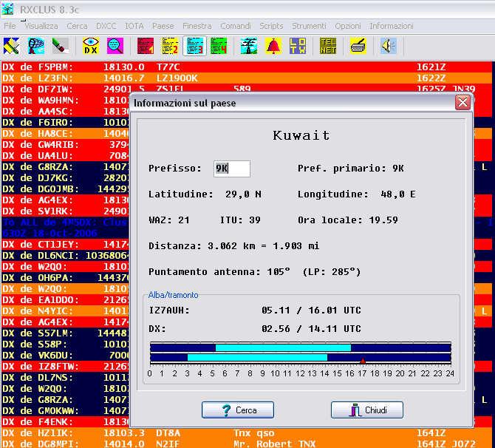Open the Scripts menu
Viewport: 495px width, 448px height.
tap(271, 26)
